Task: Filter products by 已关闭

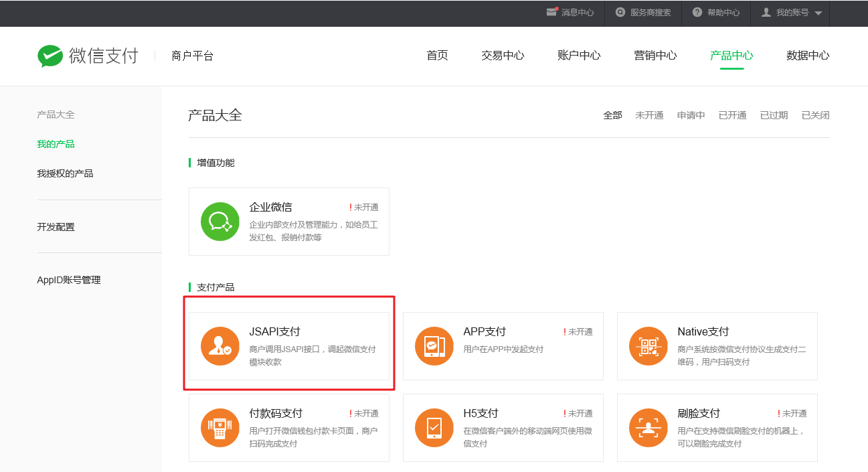Action: 816,115
